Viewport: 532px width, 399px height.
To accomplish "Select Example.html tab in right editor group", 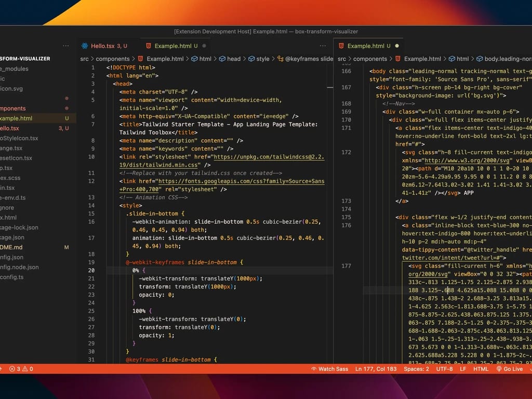I will click(369, 46).
